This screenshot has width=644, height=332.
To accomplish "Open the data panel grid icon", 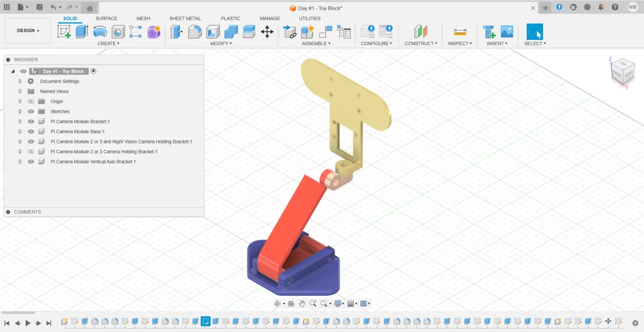I will (6, 7).
